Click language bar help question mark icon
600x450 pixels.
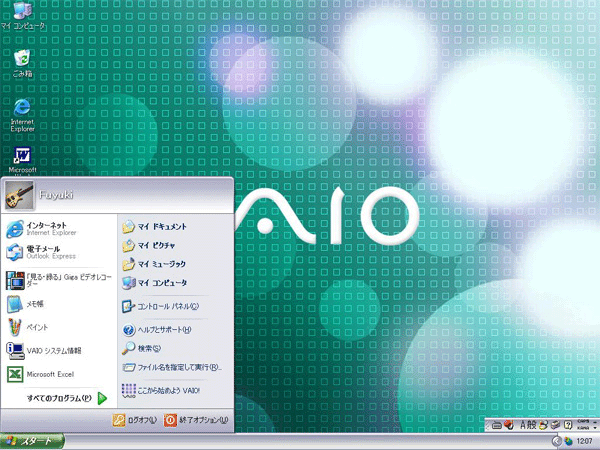[568, 425]
